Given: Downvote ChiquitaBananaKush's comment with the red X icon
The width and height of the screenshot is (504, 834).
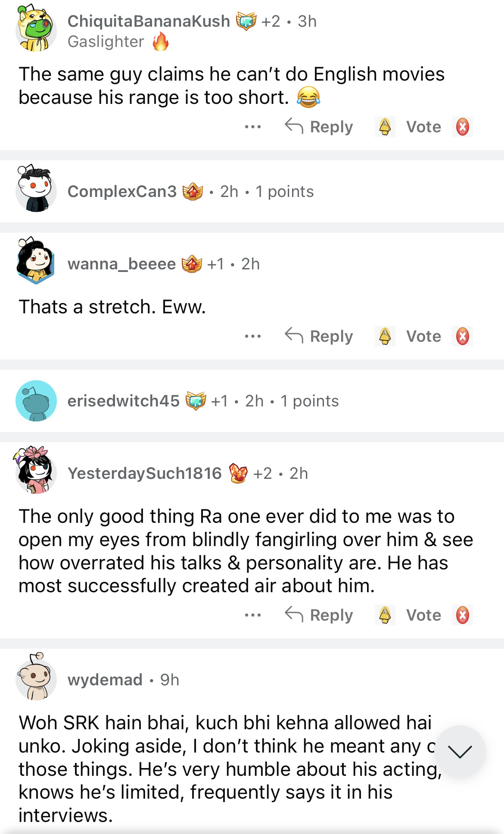Looking at the screenshot, I should [462, 127].
